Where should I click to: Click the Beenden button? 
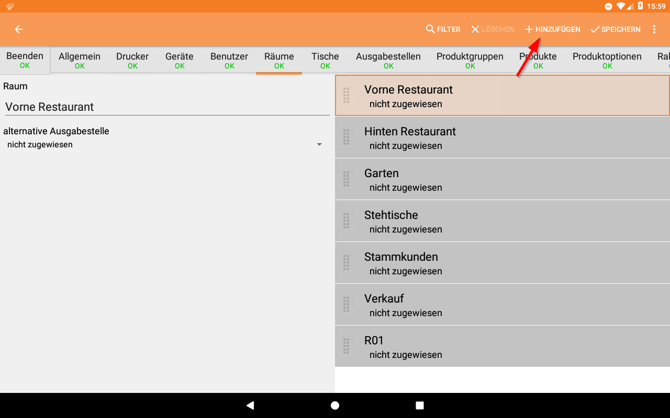25,60
